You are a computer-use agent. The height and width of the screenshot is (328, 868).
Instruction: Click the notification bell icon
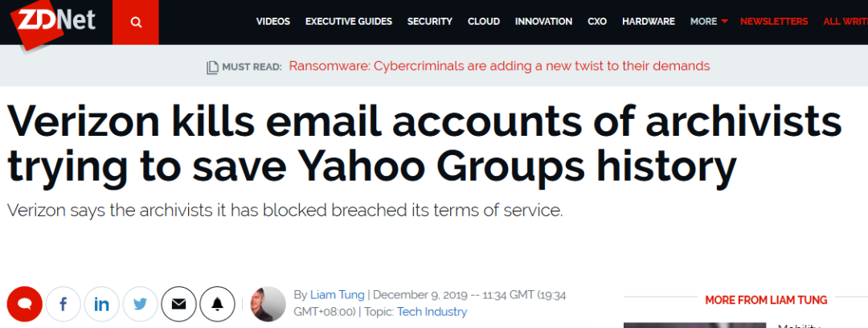(217, 304)
